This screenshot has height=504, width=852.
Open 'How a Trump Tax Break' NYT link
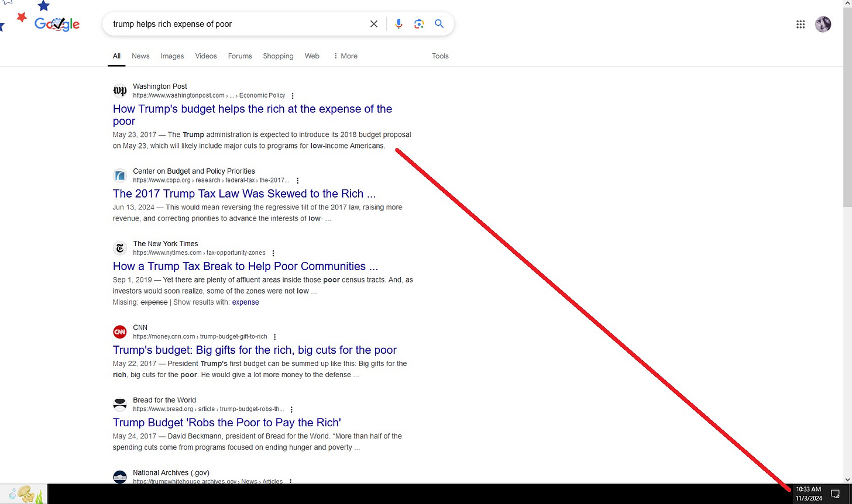click(245, 266)
